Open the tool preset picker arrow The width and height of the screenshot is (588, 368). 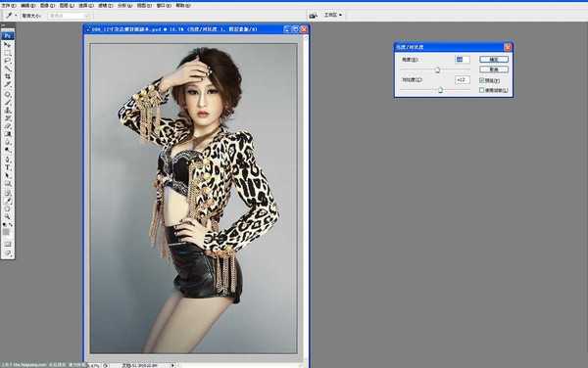point(16,16)
